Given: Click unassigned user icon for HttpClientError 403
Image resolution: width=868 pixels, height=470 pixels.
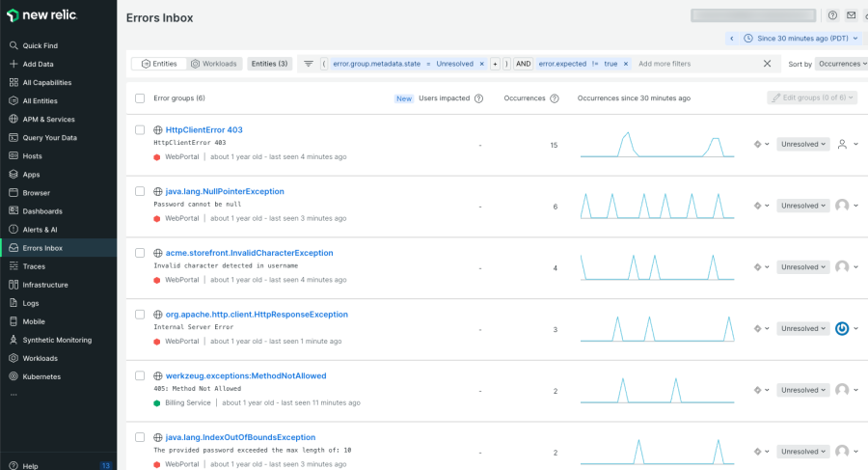Looking at the screenshot, I should (x=842, y=144).
